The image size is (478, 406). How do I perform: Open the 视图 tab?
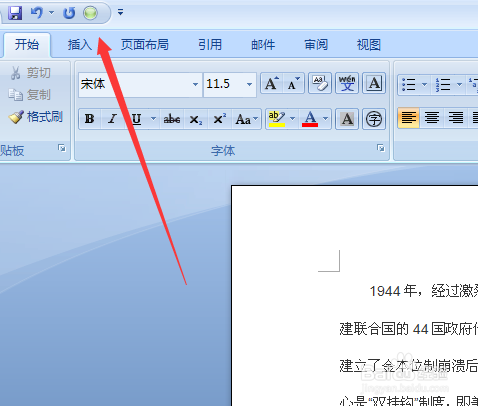(369, 44)
